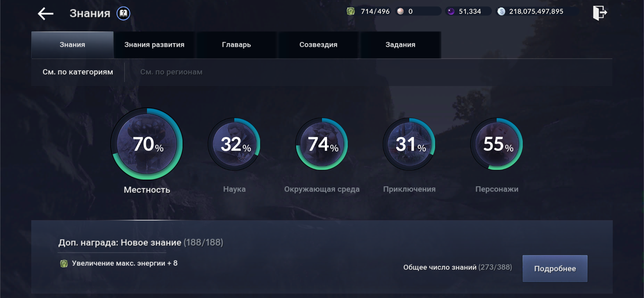Select the Местность 70% category circle
The width and height of the screenshot is (644, 298).
click(147, 144)
